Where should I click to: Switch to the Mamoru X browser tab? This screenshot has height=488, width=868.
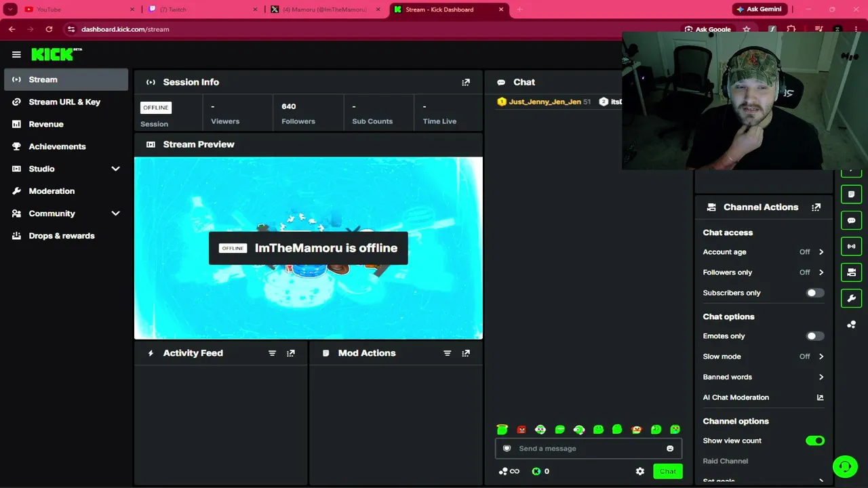(x=325, y=9)
